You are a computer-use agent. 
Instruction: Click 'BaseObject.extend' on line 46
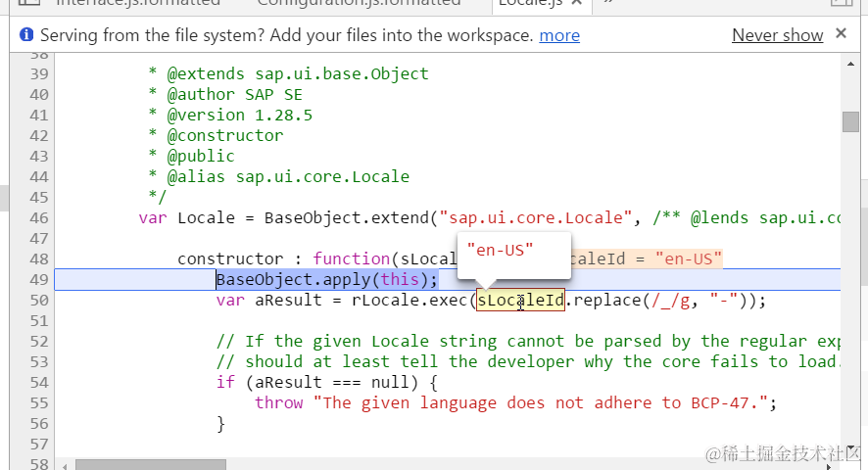coord(347,218)
